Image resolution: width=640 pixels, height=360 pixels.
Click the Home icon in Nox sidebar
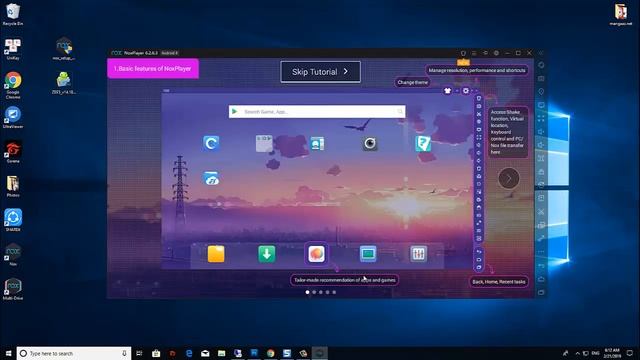pos(541,279)
